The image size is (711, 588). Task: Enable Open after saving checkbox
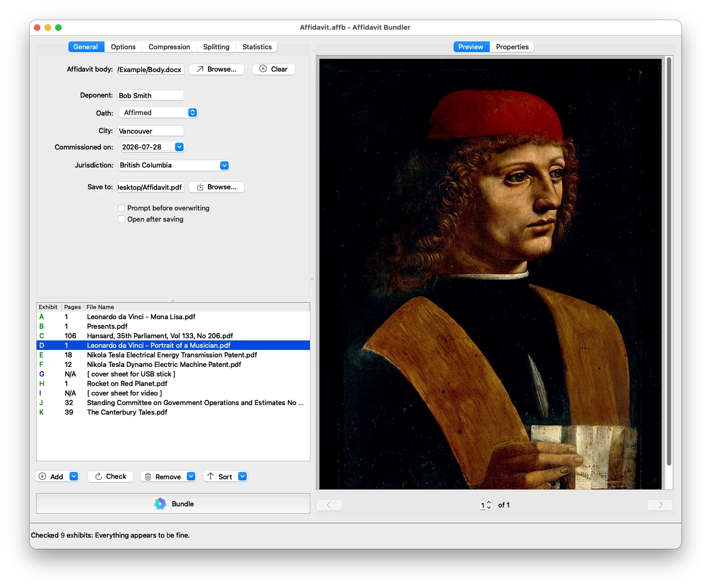click(x=122, y=219)
